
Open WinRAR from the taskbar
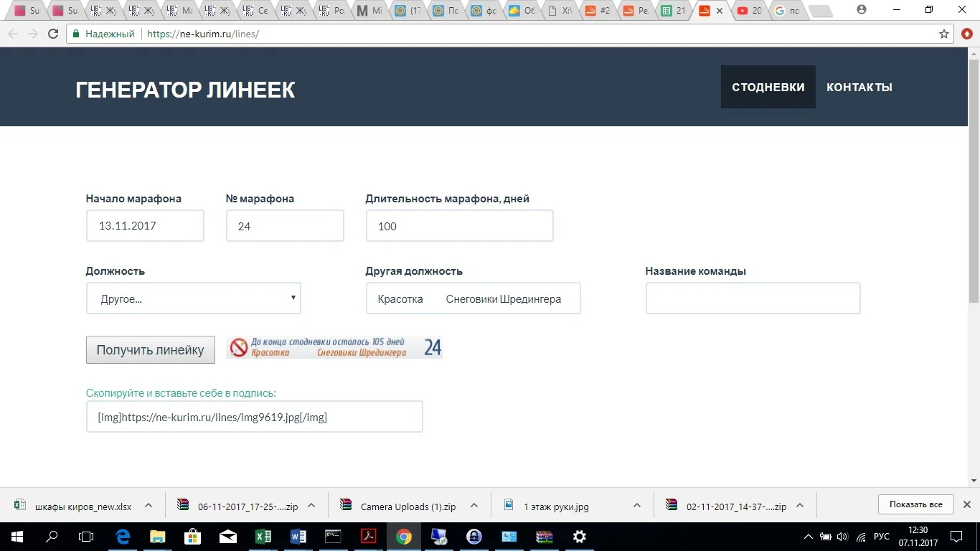pos(545,536)
